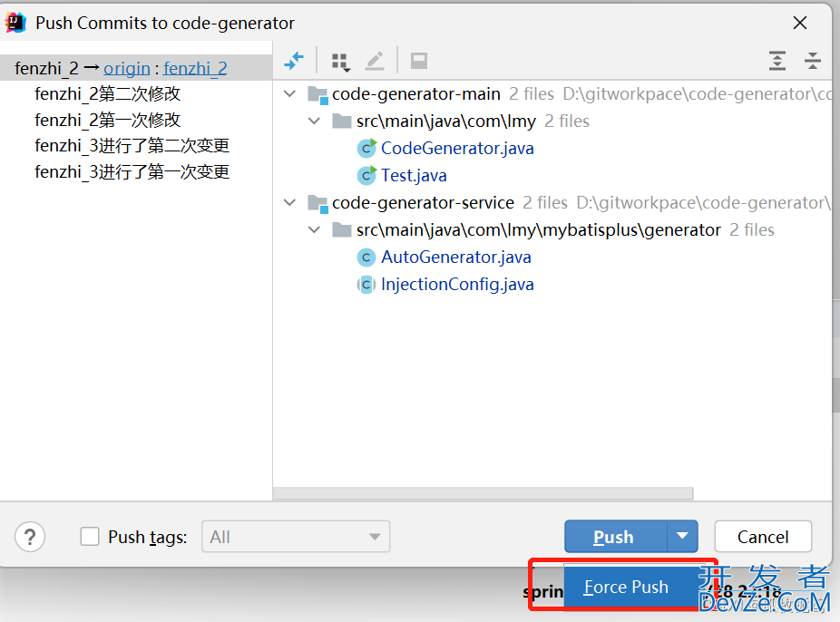This screenshot has width=840, height=622.
Task: Enable the Push tags checkbox
Action: click(90, 537)
